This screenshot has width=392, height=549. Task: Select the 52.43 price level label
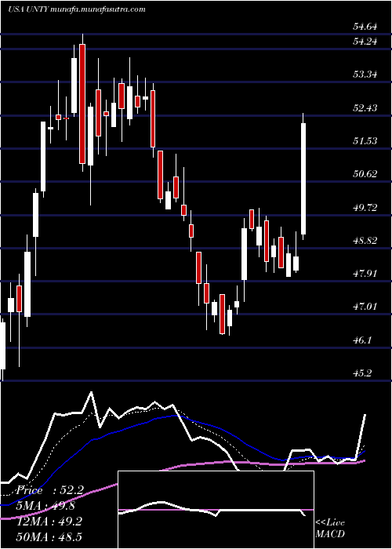coord(365,108)
